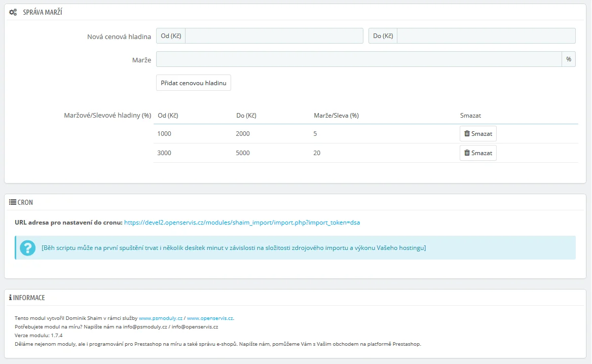This screenshot has height=364, width=592.
Task: Click the Smazat column header
Action: [470, 116]
